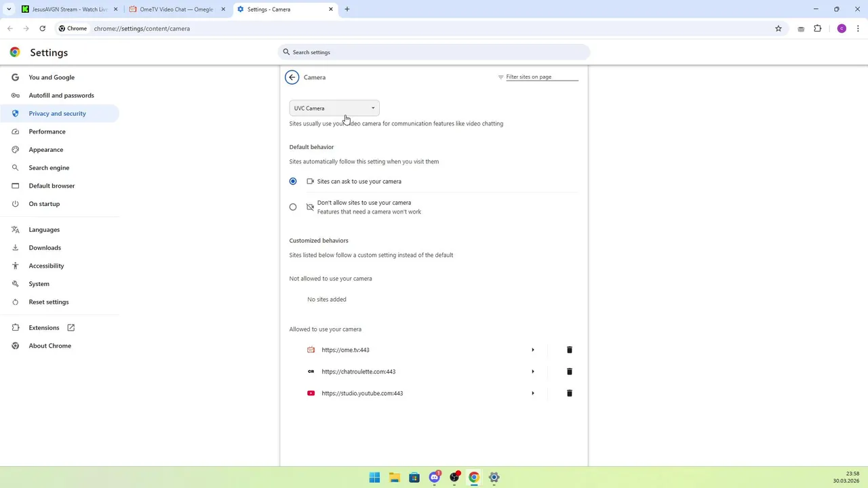Switch to JesusAVGN Stream tab

[68, 9]
